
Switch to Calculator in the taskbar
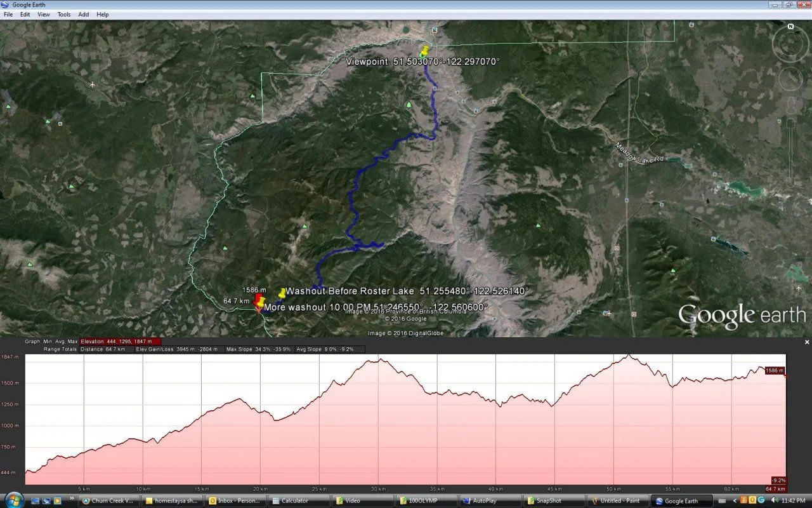click(295, 500)
